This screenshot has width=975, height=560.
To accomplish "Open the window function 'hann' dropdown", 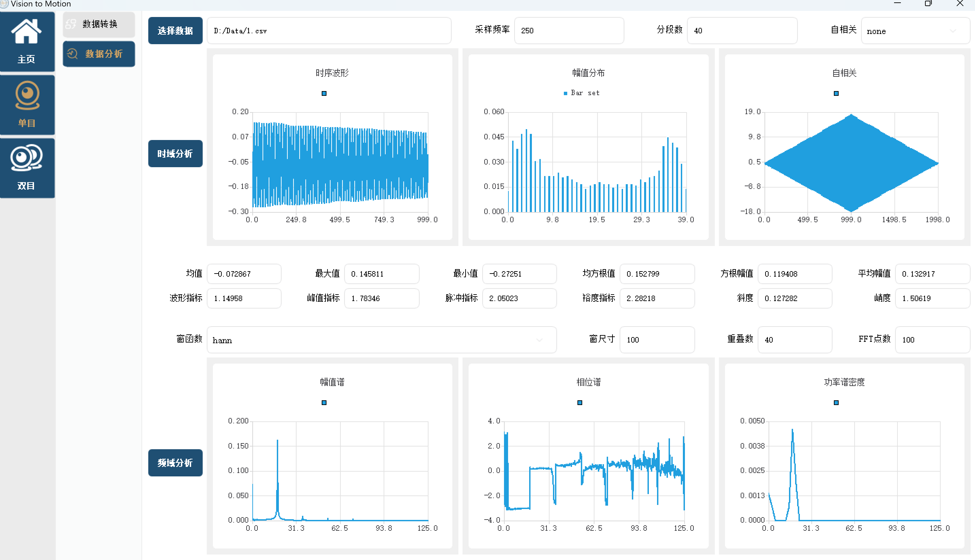I will [381, 340].
